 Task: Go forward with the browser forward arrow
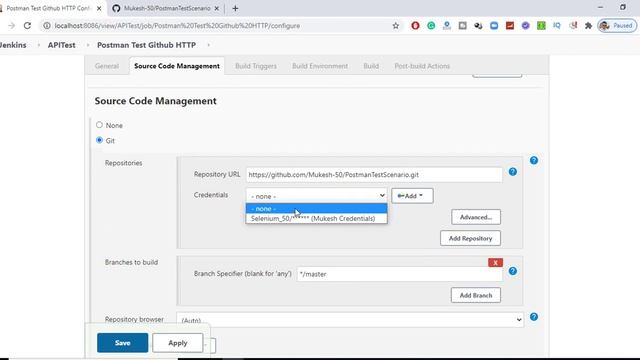tap(11, 26)
